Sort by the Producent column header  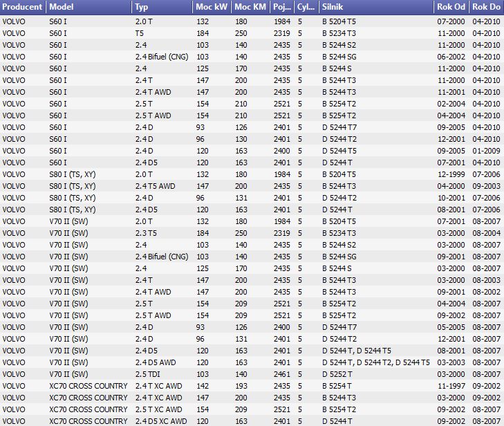pos(23,7)
